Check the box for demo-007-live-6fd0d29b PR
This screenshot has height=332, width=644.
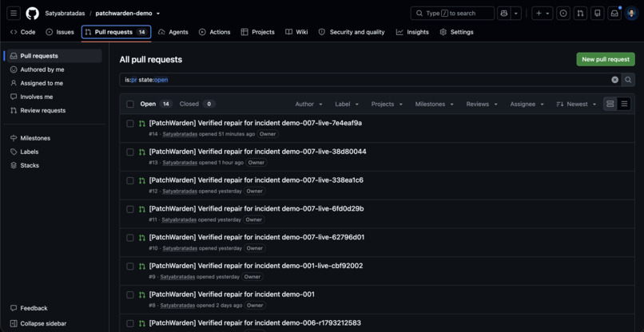pos(130,209)
